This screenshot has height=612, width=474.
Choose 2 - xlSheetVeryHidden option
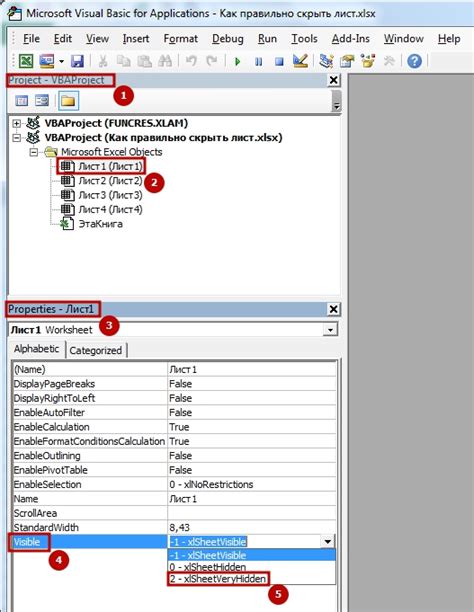pos(218,578)
